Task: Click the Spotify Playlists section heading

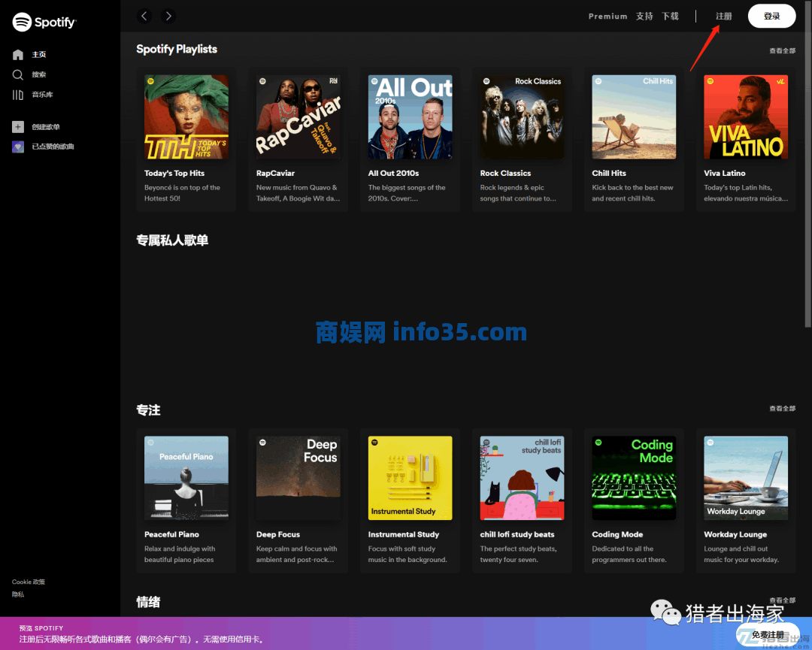Action: [177, 49]
